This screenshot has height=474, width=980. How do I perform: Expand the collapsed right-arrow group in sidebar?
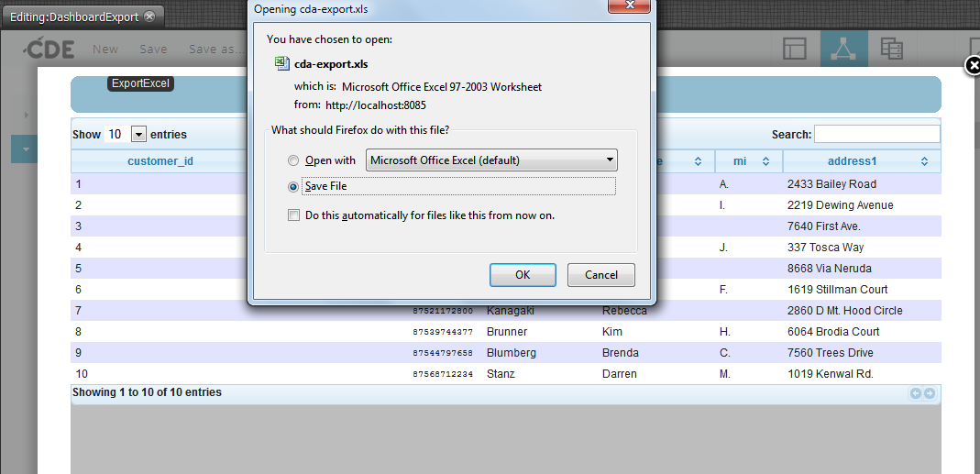click(x=27, y=115)
